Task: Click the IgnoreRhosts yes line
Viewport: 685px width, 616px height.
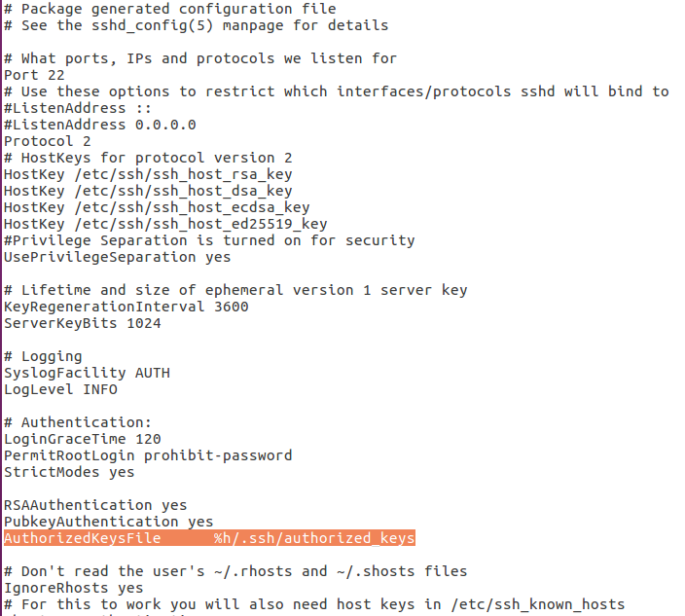Action: [x=73, y=588]
